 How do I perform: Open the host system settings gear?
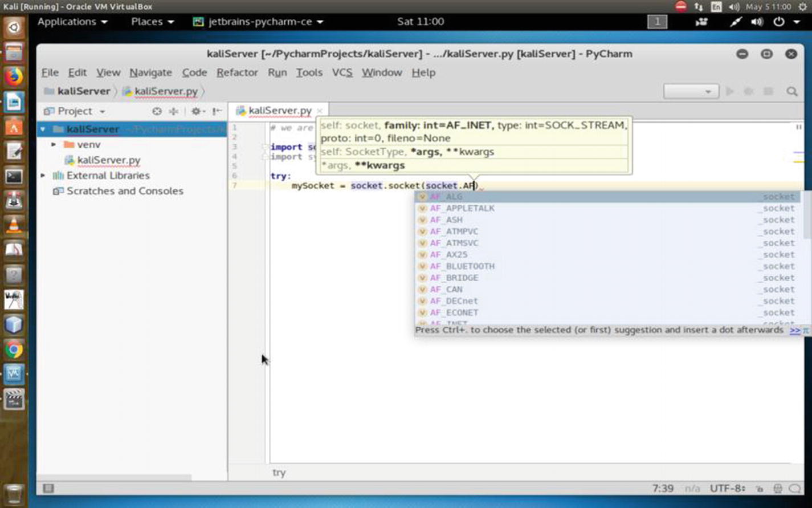point(803,7)
